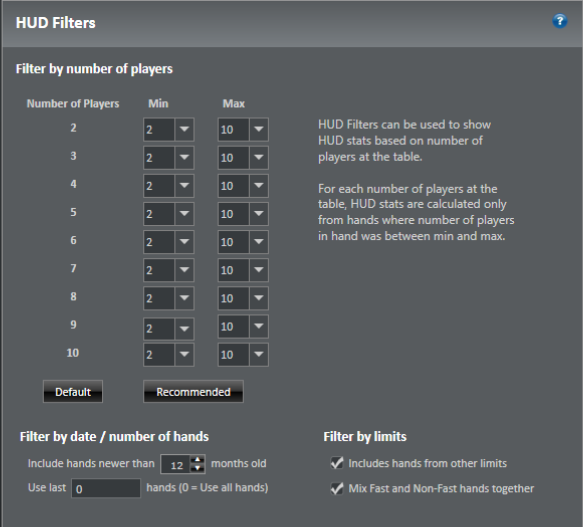This screenshot has width=583, height=527.
Task: Expand Max dropdown for 3 players
Action: (243, 158)
